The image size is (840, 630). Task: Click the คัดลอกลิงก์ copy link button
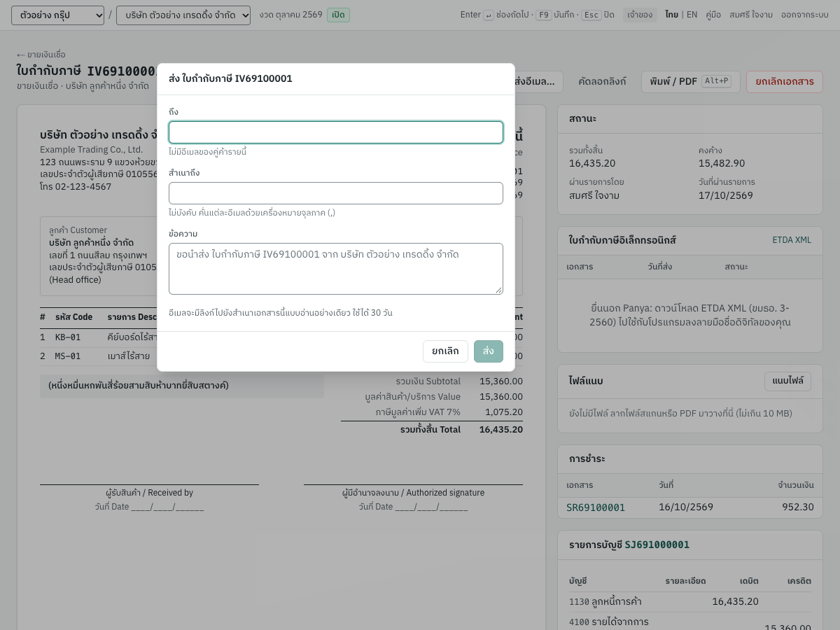tap(602, 82)
